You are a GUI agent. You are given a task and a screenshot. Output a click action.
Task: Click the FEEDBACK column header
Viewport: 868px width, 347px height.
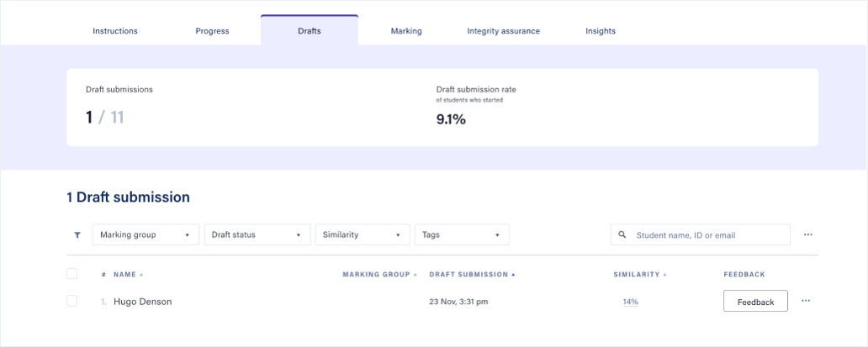click(744, 275)
